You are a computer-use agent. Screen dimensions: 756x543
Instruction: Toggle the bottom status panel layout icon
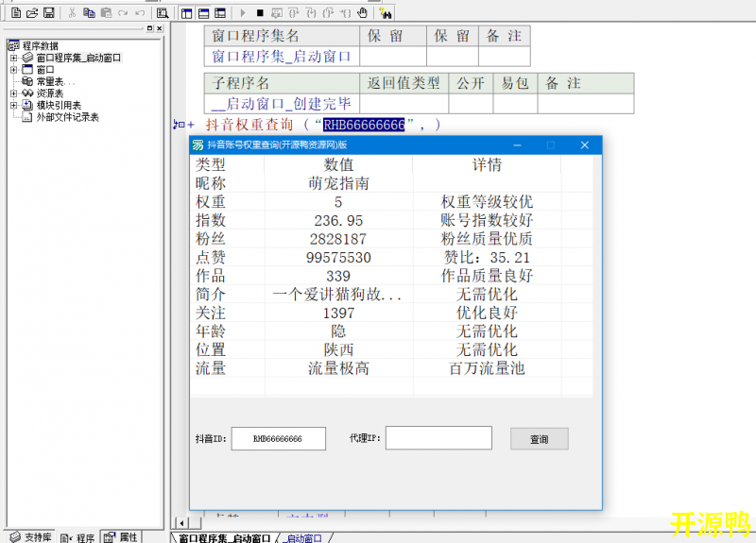click(x=203, y=13)
